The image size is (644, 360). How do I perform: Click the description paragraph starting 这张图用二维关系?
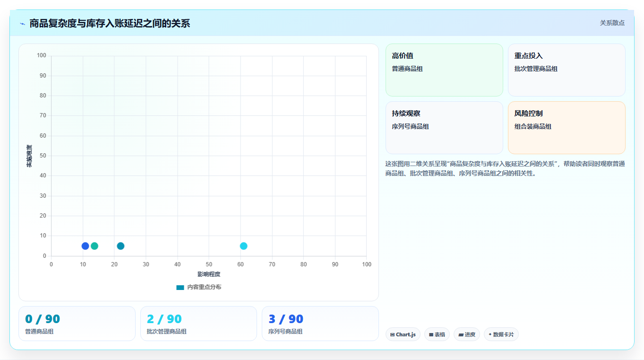[505, 168]
